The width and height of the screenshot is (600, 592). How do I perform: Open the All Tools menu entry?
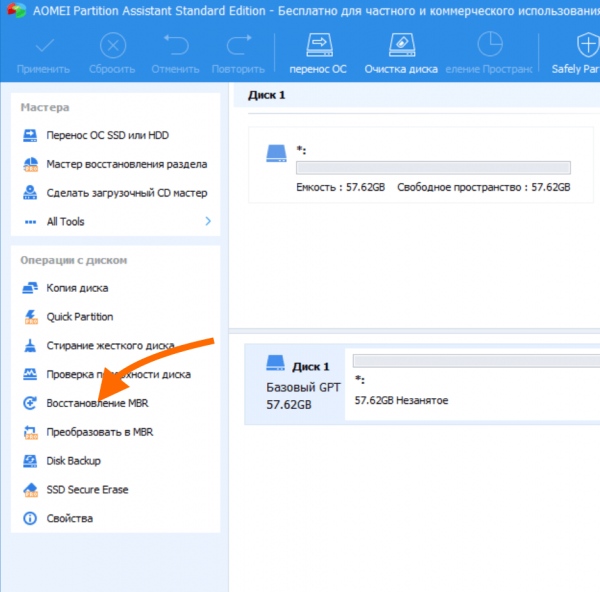(x=65, y=222)
